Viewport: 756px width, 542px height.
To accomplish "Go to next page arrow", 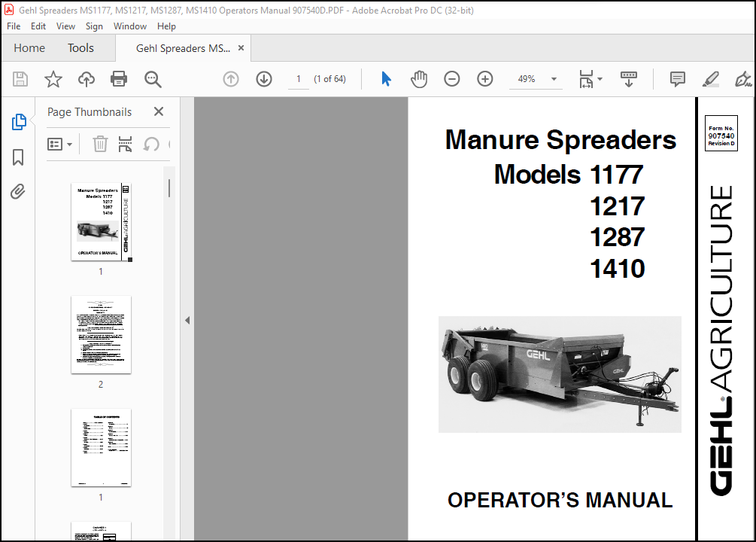I will [x=264, y=79].
